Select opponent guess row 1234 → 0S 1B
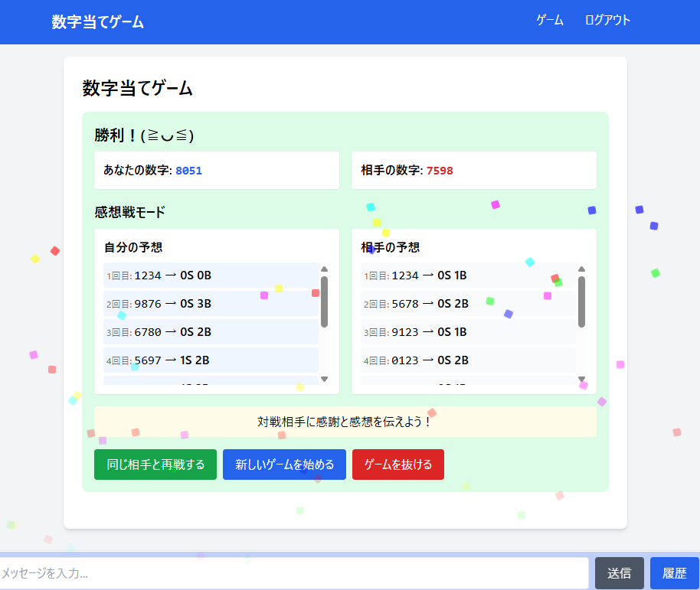Viewport: 700px width, 590px height. pos(468,275)
